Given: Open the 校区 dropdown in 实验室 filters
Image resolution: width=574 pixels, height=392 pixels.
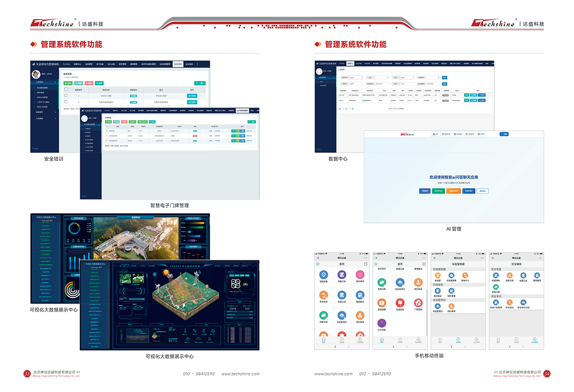Looking at the screenshot, I should click(x=406, y=78).
